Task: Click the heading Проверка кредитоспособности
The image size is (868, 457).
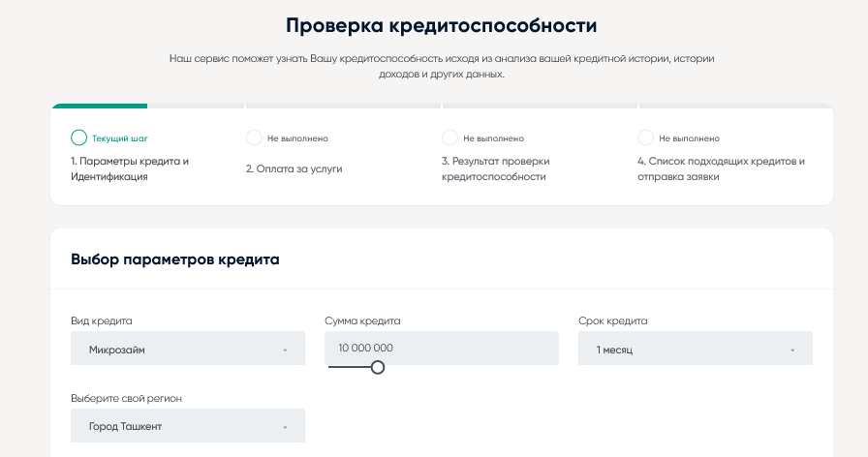Action: (x=441, y=25)
